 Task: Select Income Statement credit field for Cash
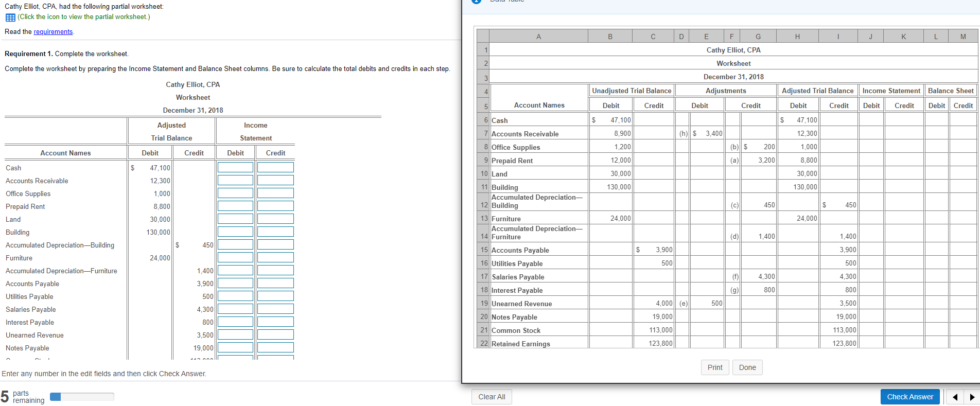pyautogui.click(x=275, y=167)
